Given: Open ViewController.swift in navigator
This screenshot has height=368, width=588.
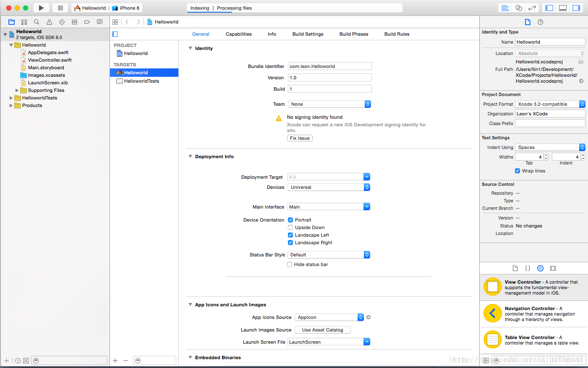Looking at the screenshot, I should click(50, 60).
